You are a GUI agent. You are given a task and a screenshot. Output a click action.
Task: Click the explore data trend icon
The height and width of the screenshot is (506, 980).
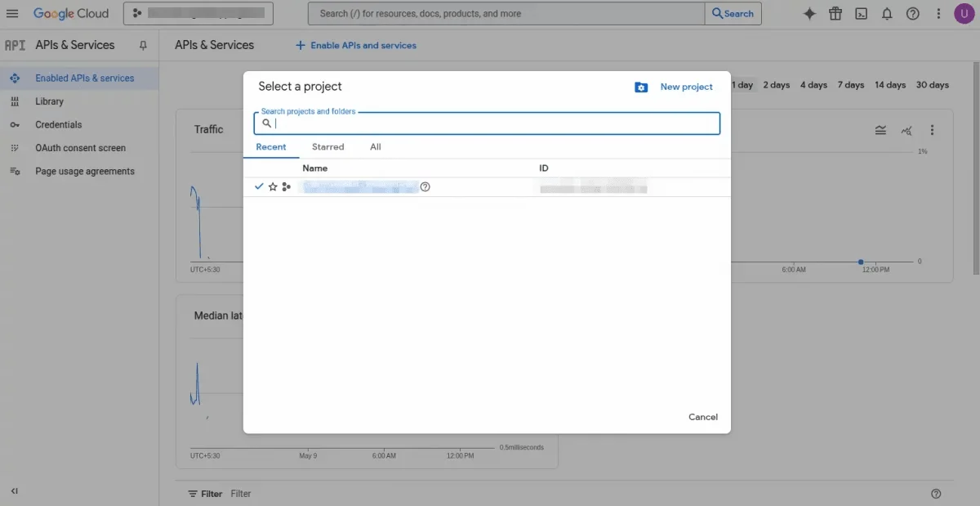point(905,129)
